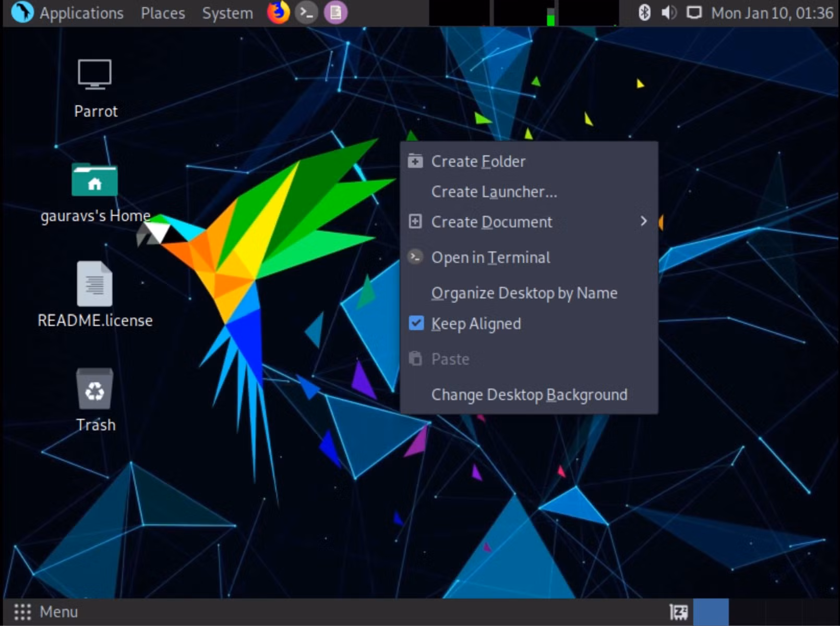Select the README.license file icon
Screen dimensions: 840x626
(94, 284)
